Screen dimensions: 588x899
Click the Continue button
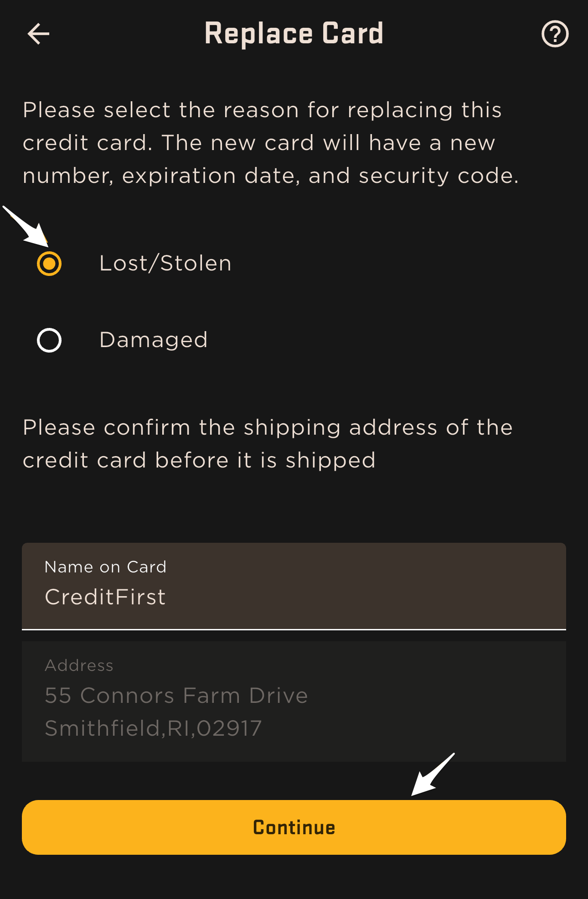(x=294, y=827)
